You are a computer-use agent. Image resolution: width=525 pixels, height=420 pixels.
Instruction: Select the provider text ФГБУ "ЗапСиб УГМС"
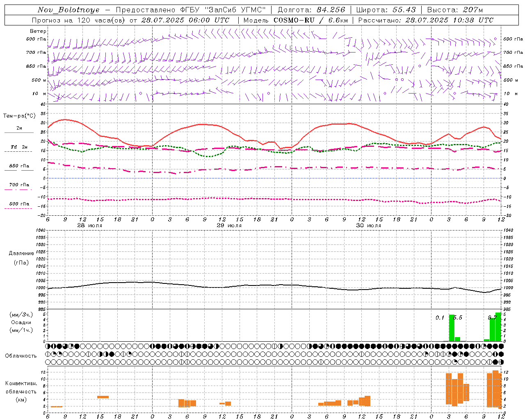(223, 10)
